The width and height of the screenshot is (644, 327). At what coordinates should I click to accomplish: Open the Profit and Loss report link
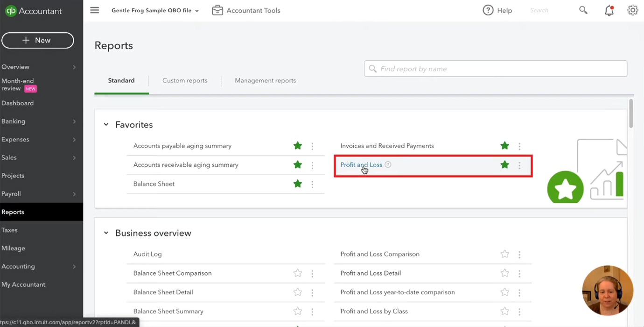tap(361, 165)
